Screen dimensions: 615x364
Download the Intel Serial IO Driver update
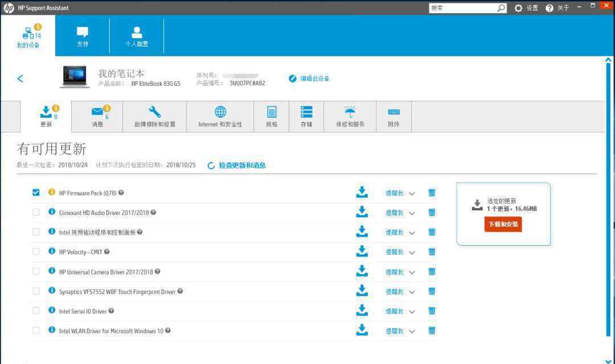click(362, 311)
